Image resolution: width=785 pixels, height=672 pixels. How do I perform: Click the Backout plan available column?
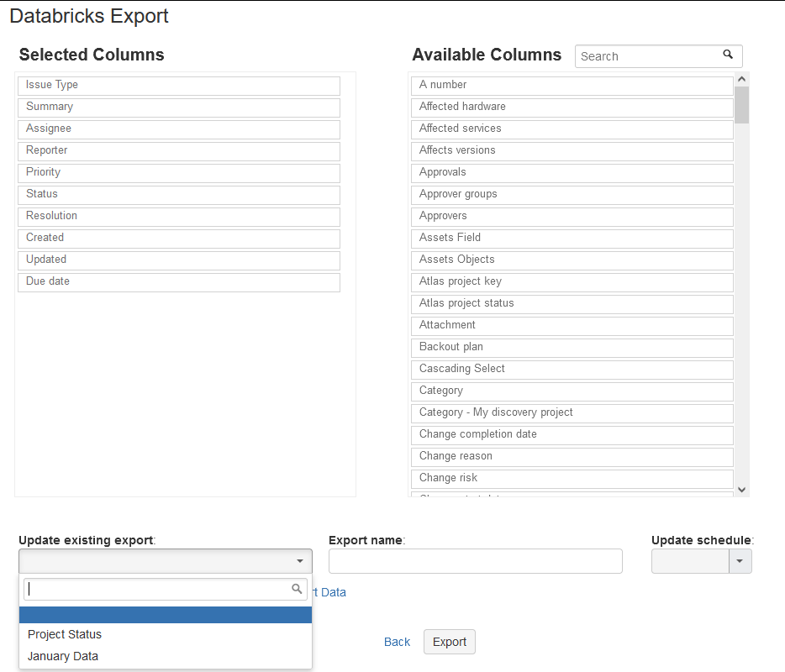(572, 348)
